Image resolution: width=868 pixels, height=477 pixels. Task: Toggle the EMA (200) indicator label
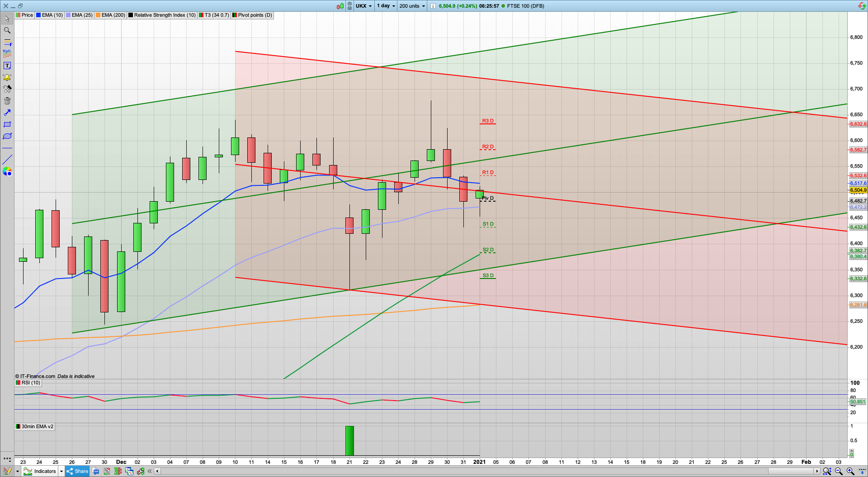pyautogui.click(x=110, y=15)
